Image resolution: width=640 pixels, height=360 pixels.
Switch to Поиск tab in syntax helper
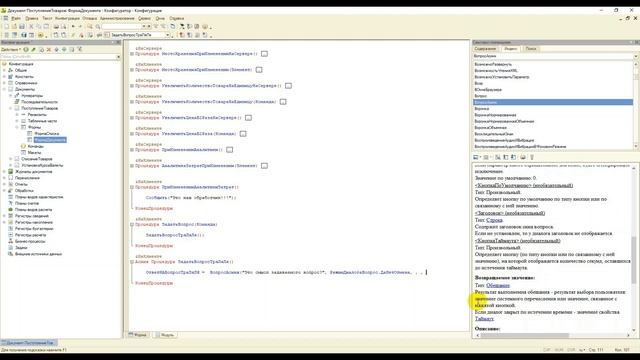[531, 49]
